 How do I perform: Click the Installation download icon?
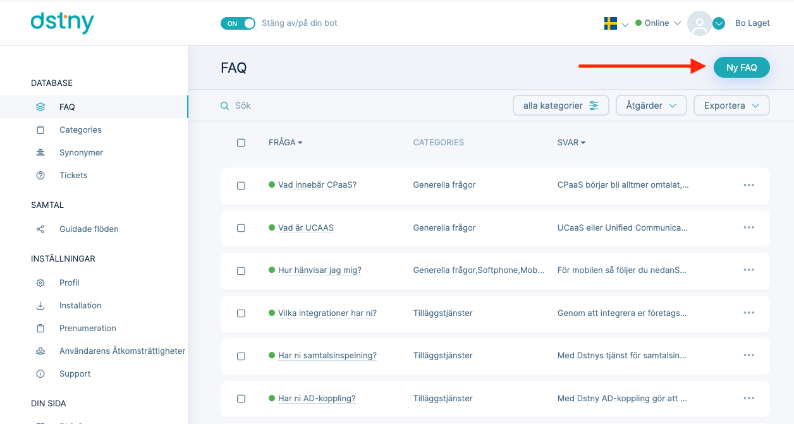click(41, 305)
